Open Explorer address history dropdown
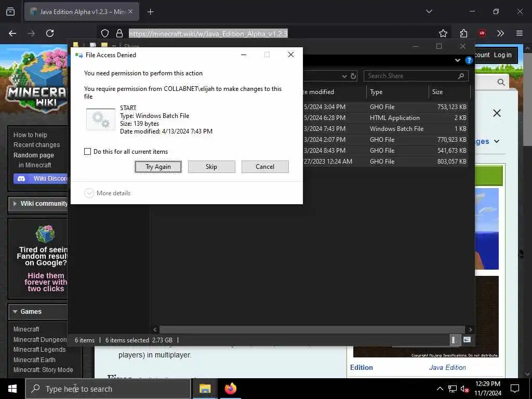532x399 pixels. 344,76
